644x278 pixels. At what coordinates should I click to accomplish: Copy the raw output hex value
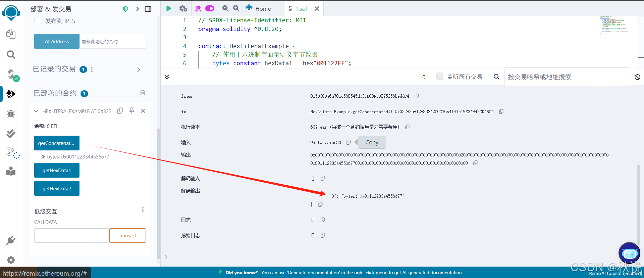coord(475,163)
